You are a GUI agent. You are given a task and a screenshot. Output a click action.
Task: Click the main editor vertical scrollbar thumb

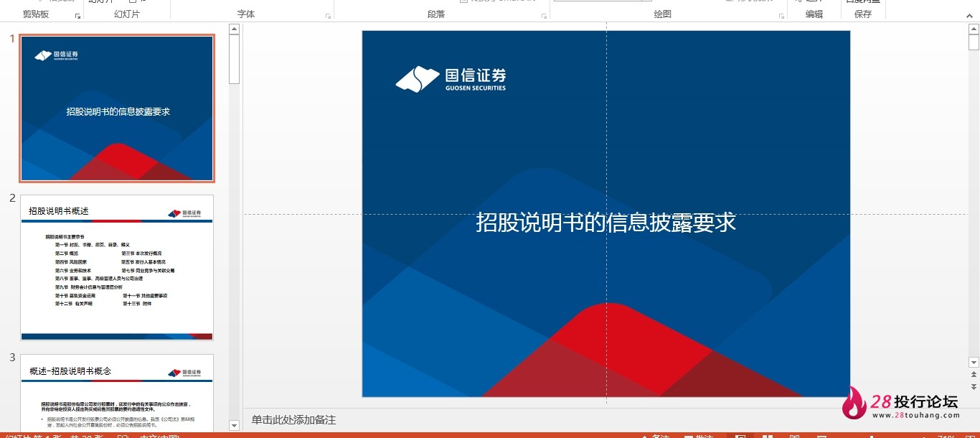(974, 42)
